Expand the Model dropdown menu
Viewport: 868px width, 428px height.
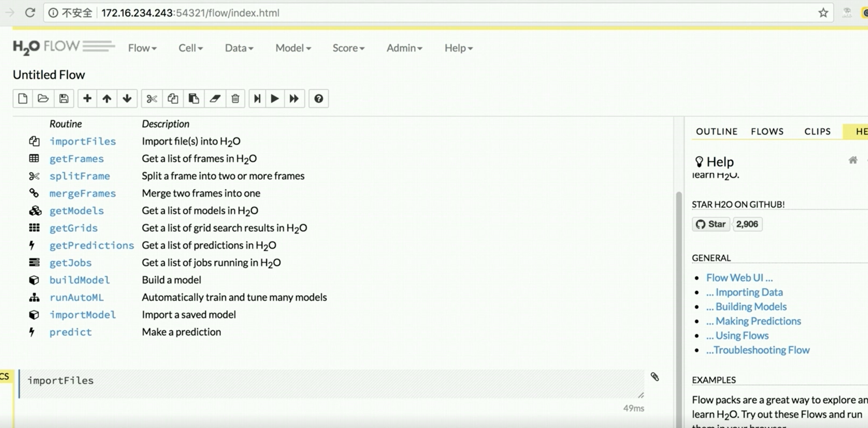tap(293, 48)
